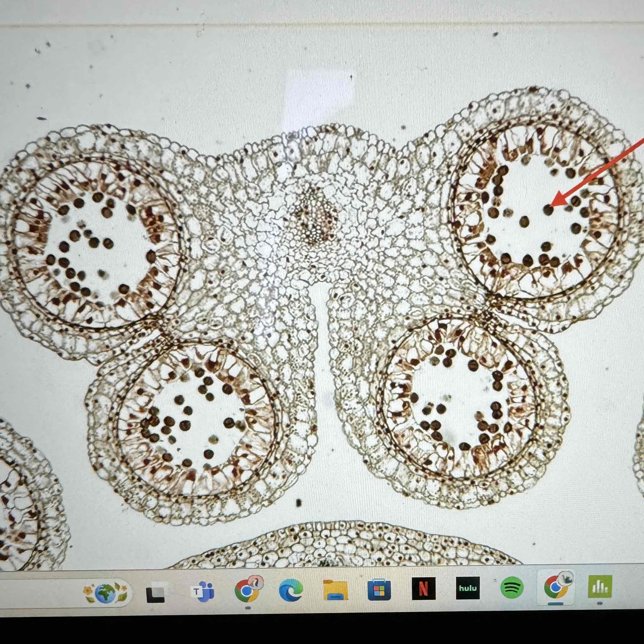Screen dimensions: 644x644
Task: Open the green bar-chart app icon
Action: (600, 586)
